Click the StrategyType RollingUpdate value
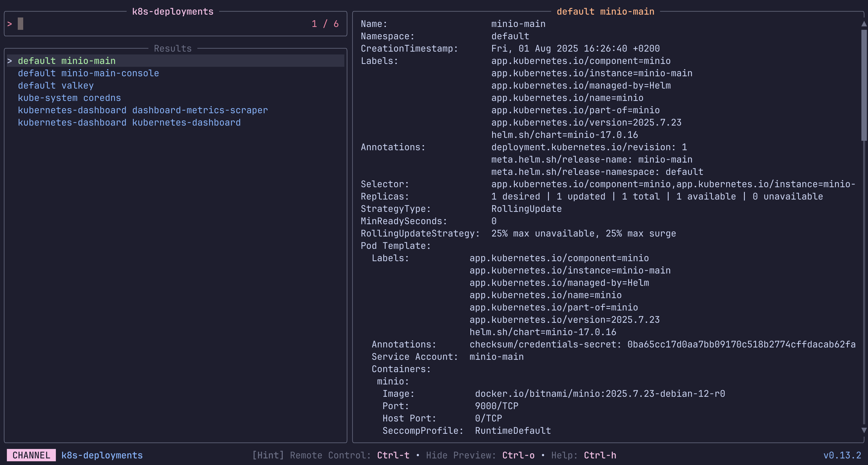 (x=526, y=209)
